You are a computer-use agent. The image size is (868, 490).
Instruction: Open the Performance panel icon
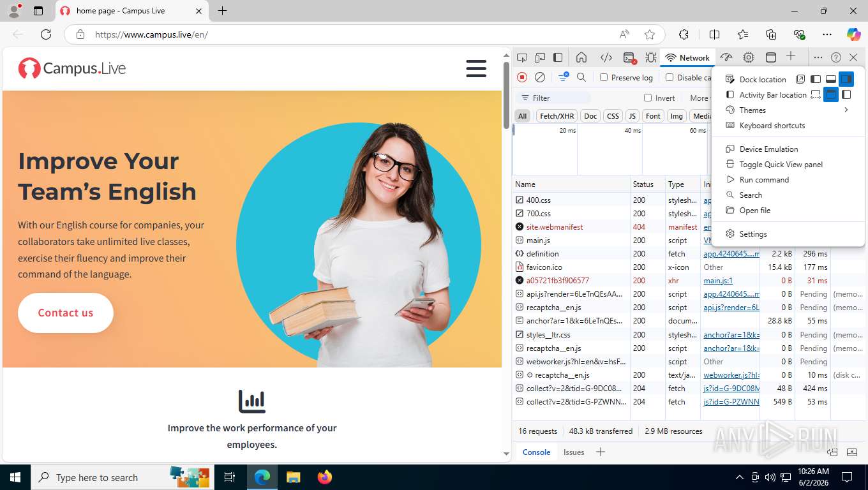(726, 57)
